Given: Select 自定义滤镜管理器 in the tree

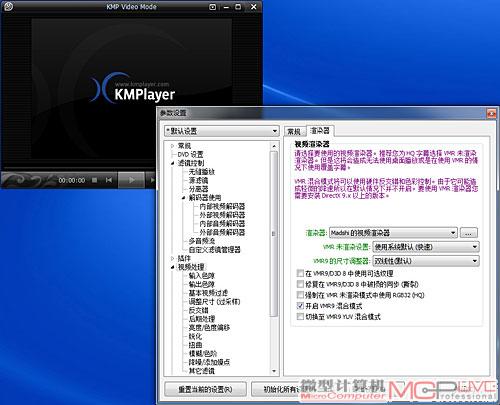Looking at the screenshot, I should coord(214,250).
